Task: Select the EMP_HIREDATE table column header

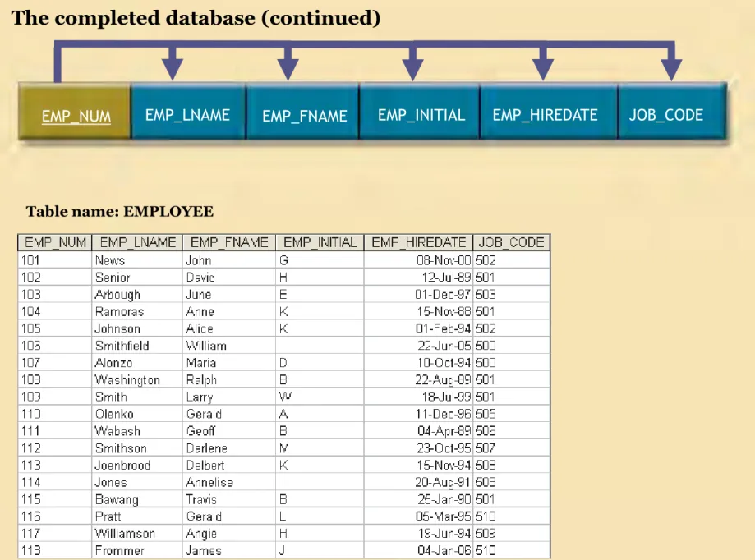Action: 418,242
